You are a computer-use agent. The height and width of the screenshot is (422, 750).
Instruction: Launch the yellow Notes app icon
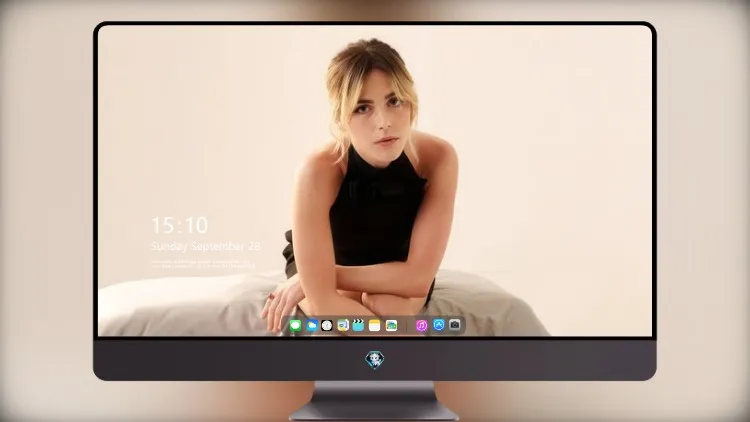(375, 325)
